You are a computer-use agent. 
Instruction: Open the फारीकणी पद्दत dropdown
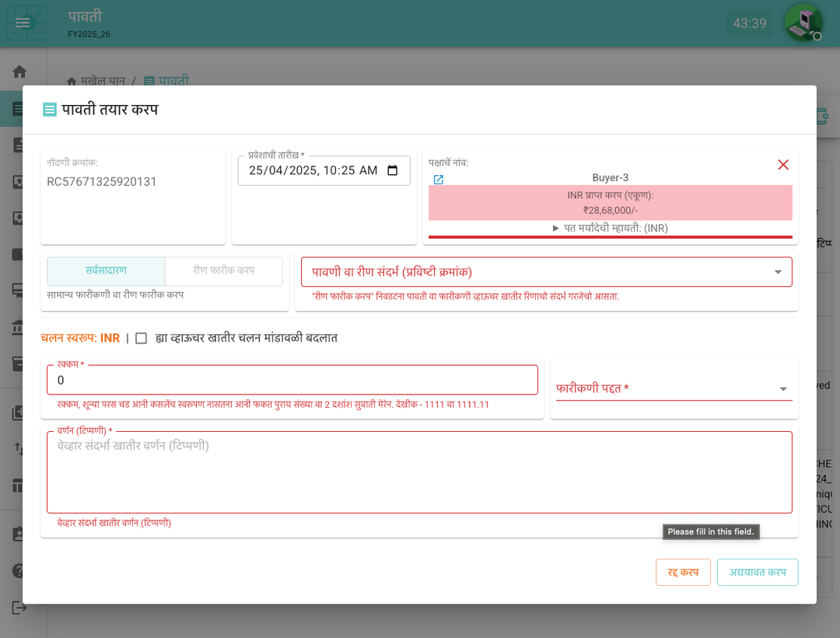tap(674, 388)
